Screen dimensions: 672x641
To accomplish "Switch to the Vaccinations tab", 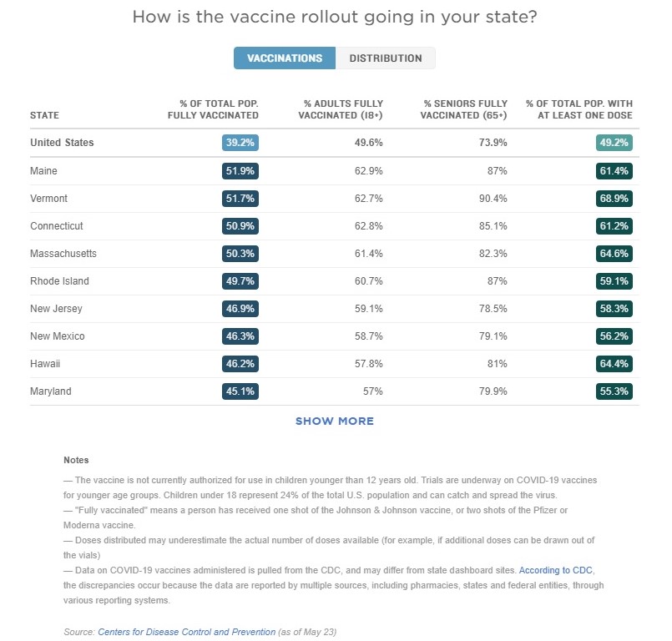I will 285,58.
